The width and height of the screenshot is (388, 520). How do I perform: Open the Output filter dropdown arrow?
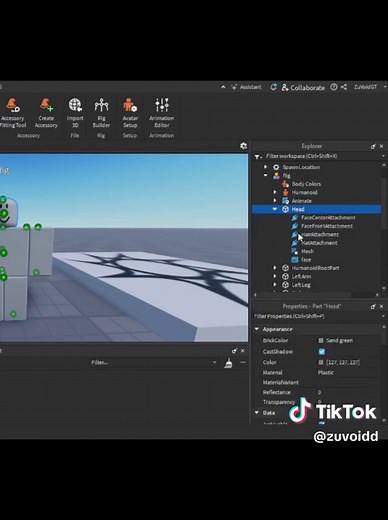tap(215, 362)
